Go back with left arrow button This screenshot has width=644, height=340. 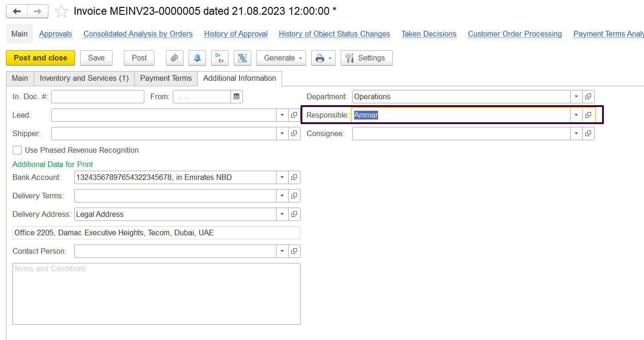[17, 12]
